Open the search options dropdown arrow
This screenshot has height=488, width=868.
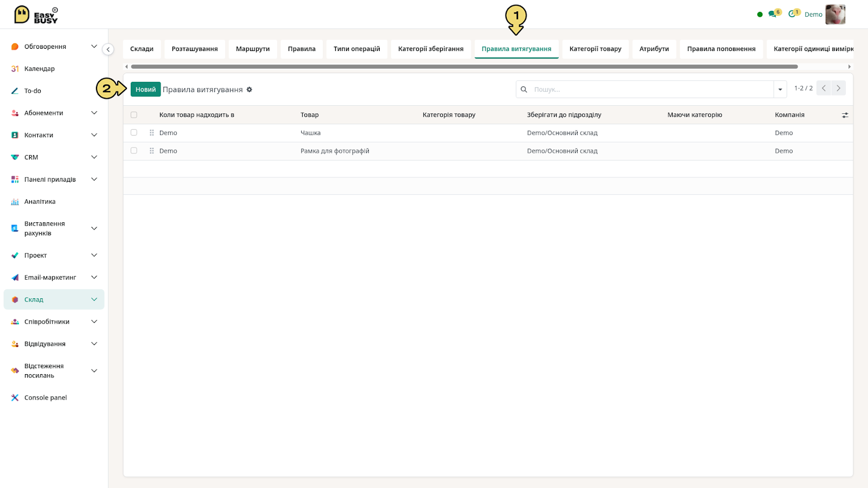[x=780, y=89]
